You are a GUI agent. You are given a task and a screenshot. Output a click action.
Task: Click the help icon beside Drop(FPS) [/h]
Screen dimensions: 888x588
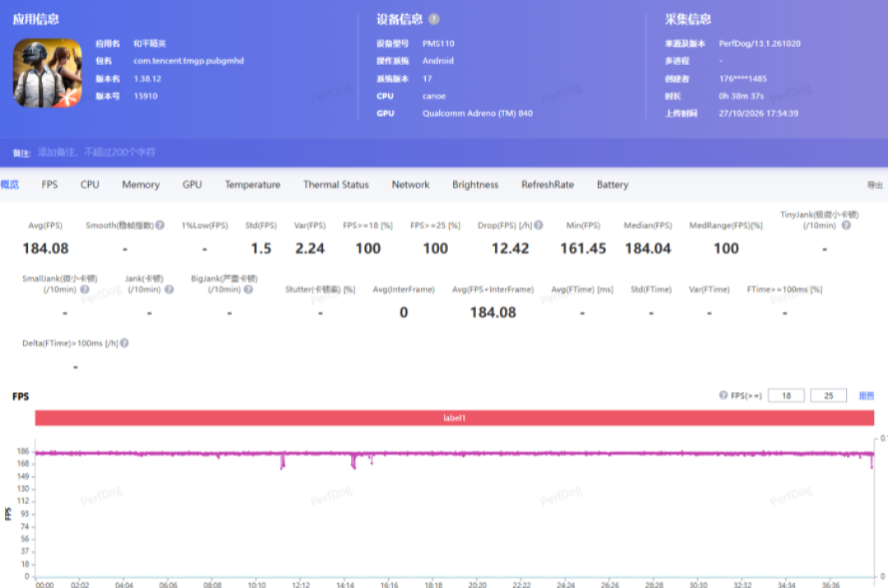click(x=539, y=225)
